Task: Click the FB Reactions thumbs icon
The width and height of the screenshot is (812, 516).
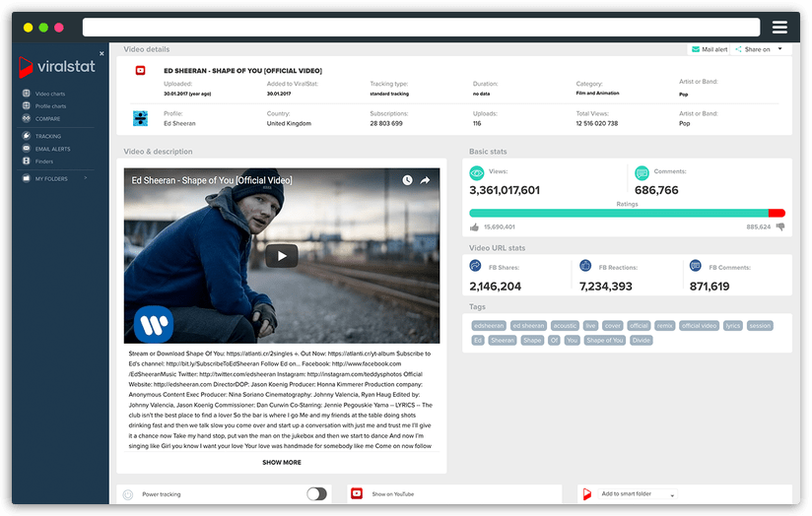Action: (585, 266)
